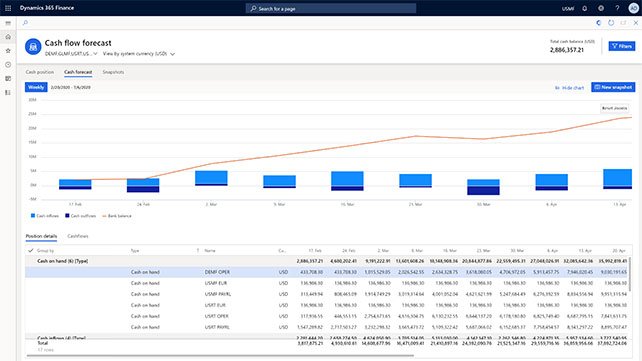Image resolution: width=642 pixels, height=361 pixels.
Task: Expand the navigation pane hamburger icon
Action: pyautogui.click(x=8, y=23)
